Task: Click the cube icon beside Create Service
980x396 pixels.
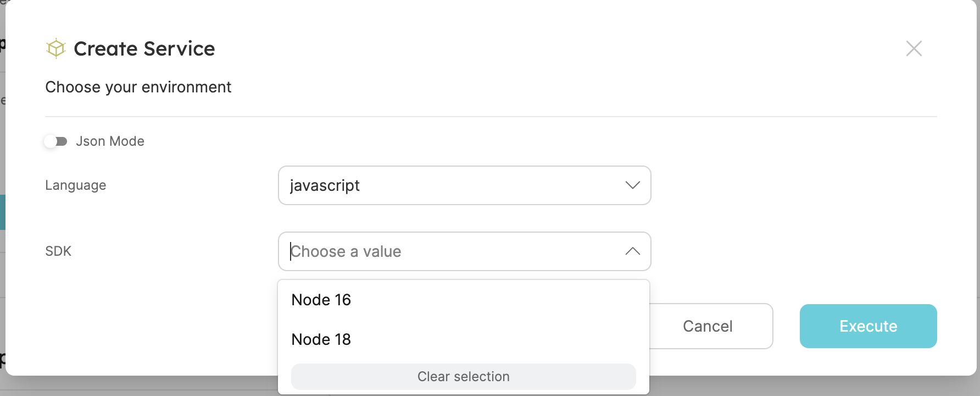Action: coord(55,48)
